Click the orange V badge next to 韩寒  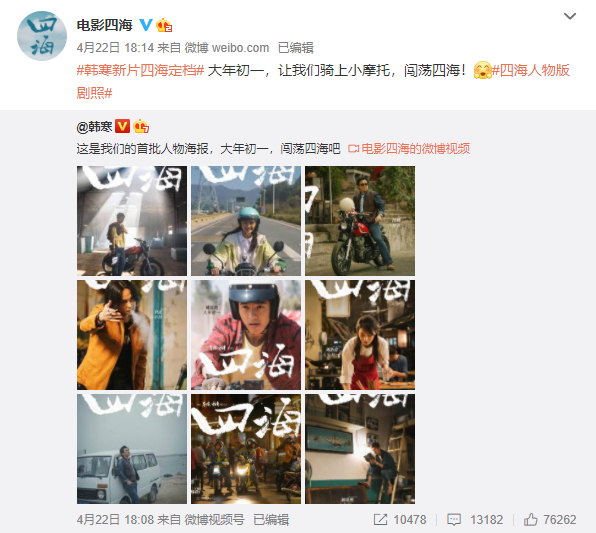pyautogui.click(x=122, y=126)
